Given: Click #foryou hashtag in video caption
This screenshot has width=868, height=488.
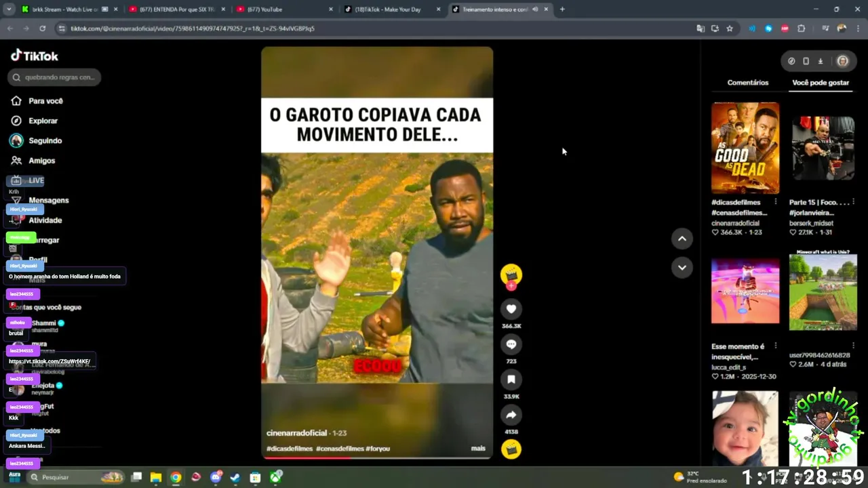Looking at the screenshot, I should [x=378, y=449].
